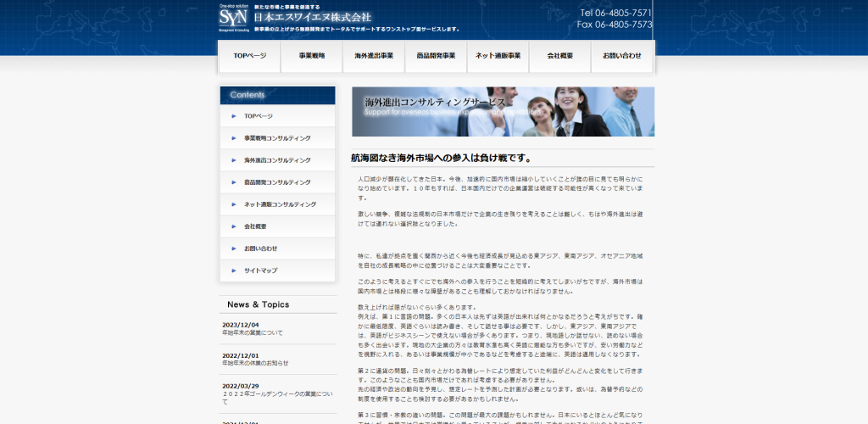Click the SYN company logo
The image size is (868, 424).
233,18
